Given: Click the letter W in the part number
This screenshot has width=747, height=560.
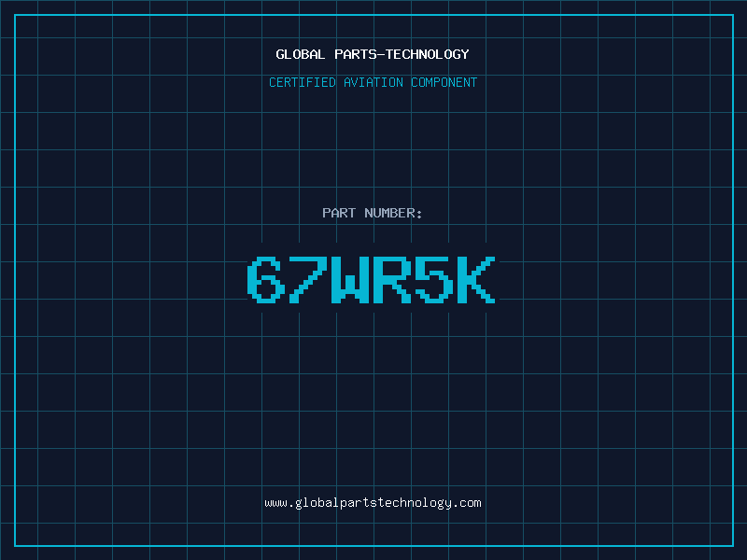Looking at the screenshot, I should click(351, 280).
